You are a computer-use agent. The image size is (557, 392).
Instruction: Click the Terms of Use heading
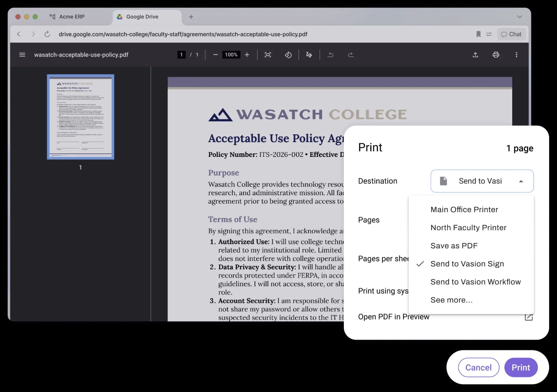pyautogui.click(x=233, y=219)
